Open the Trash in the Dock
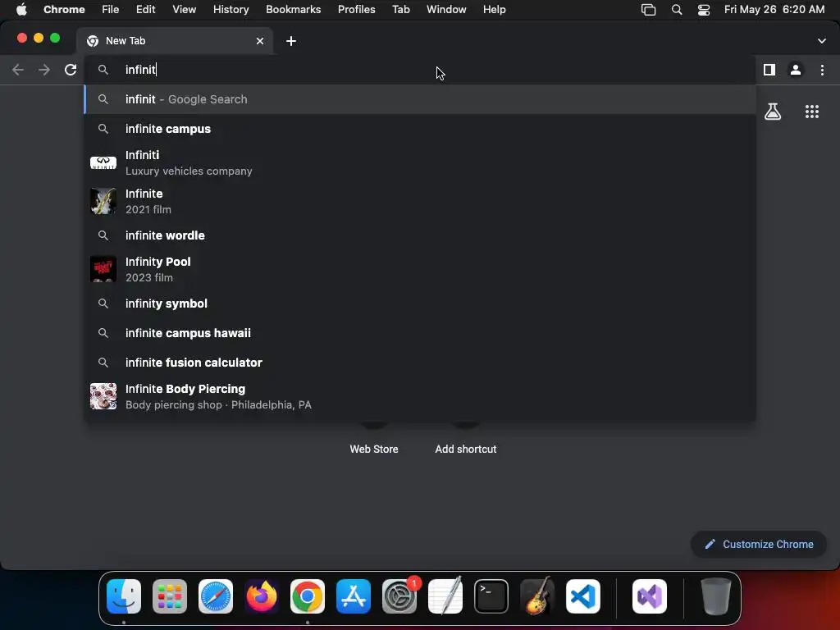840x630 pixels. click(715, 596)
